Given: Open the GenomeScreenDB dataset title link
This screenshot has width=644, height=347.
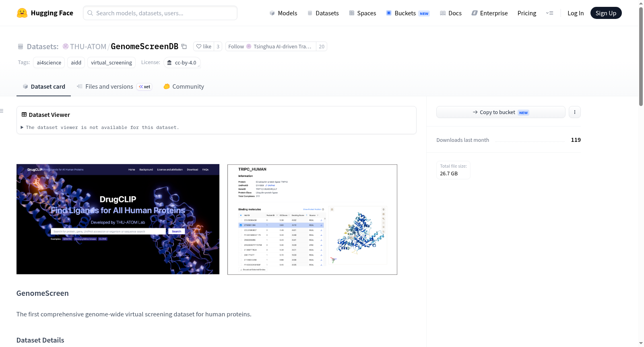Looking at the screenshot, I should click(x=144, y=46).
